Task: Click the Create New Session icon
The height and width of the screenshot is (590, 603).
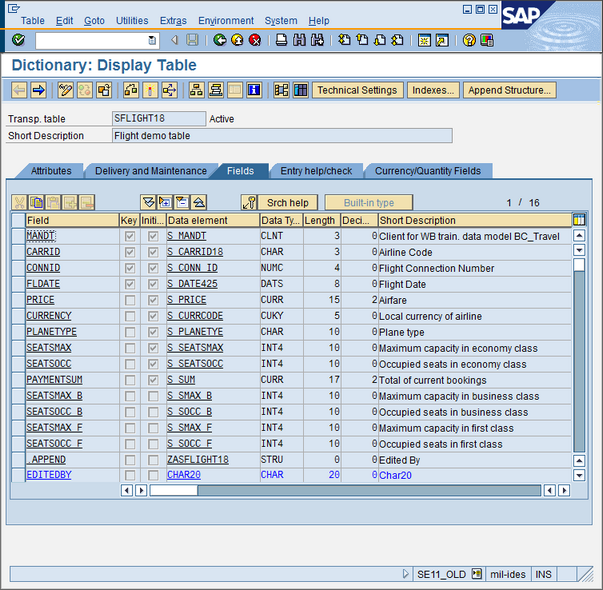Action: (424, 40)
